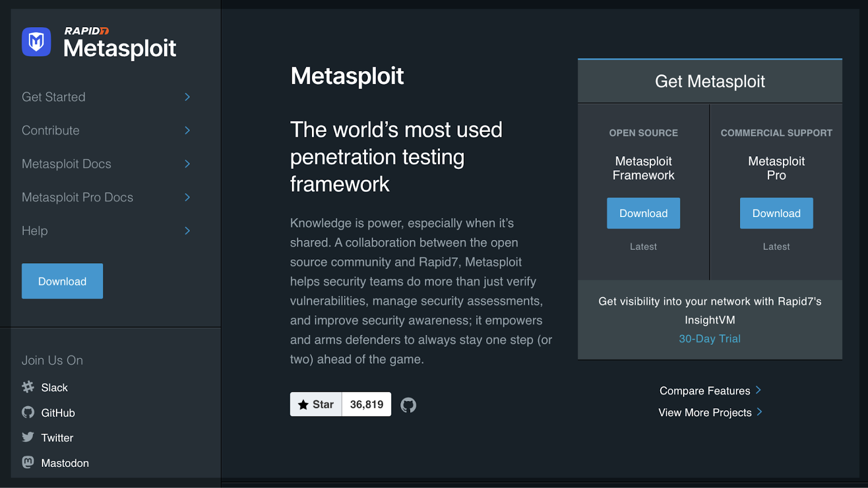
Task: Click the star icon on Star button
Action: (303, 405)
